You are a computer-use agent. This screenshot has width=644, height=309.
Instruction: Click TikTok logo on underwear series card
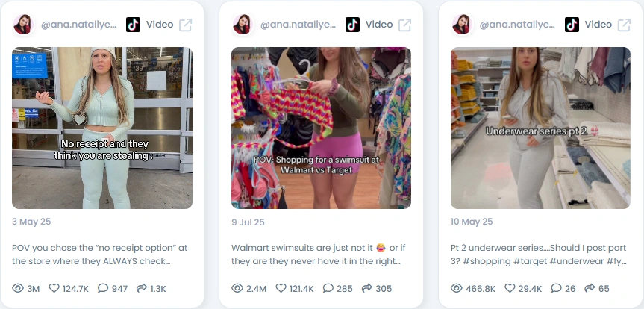click(x=572, y=25)
